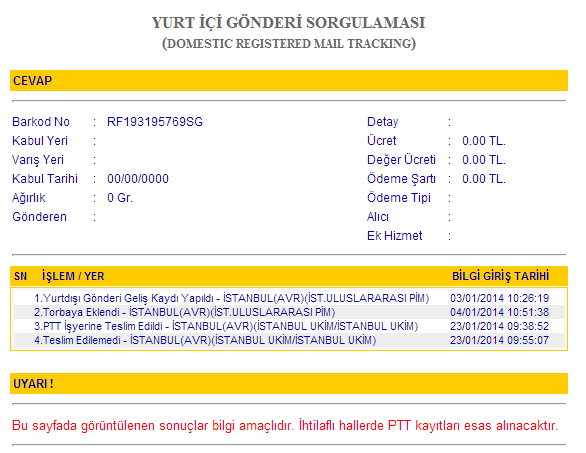Click the YURT İÇİ GÖNDERİ SORGULAMASI title
Viewport: 586px width, 453px height.
289,22
